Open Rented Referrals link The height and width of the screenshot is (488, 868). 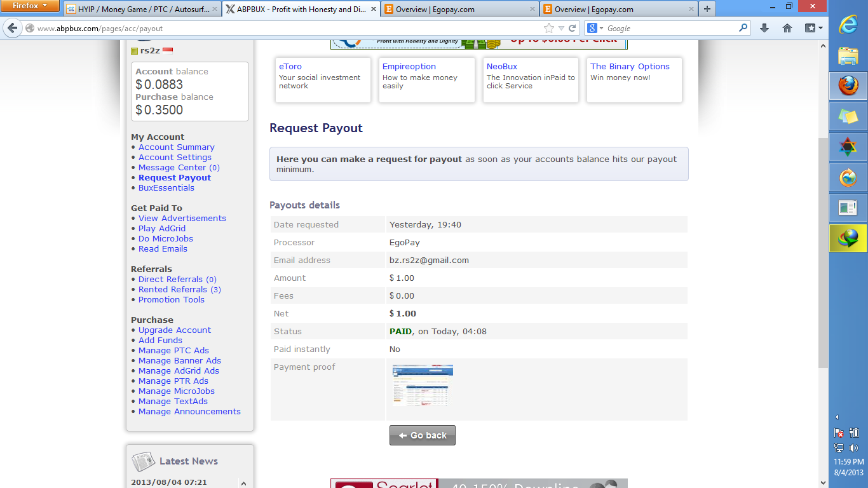(180, 289)
